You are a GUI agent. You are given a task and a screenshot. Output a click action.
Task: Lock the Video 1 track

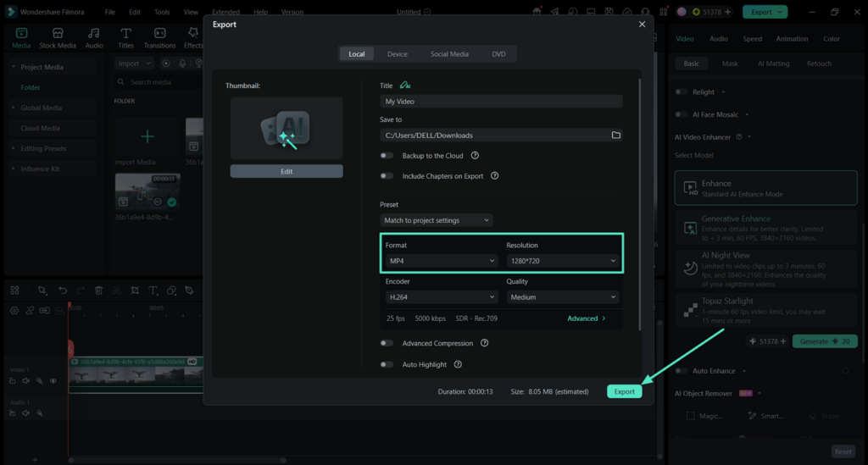click(x=12, y=380)
